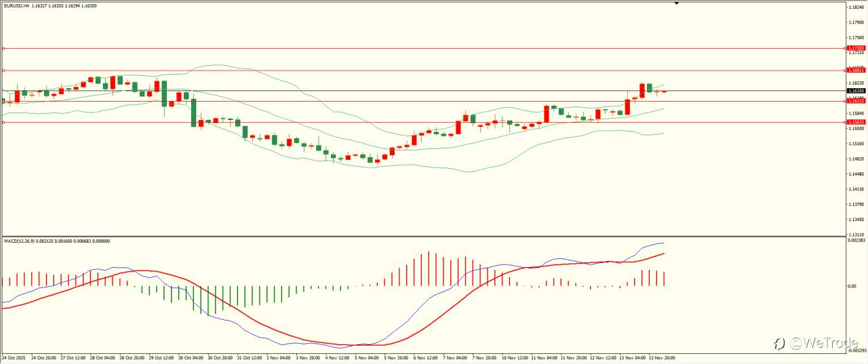Image resolution: width=868 pixels, height=364 pixels.
Task: Select the 1.16113 red price level tag
Action: tap(856, 101)
